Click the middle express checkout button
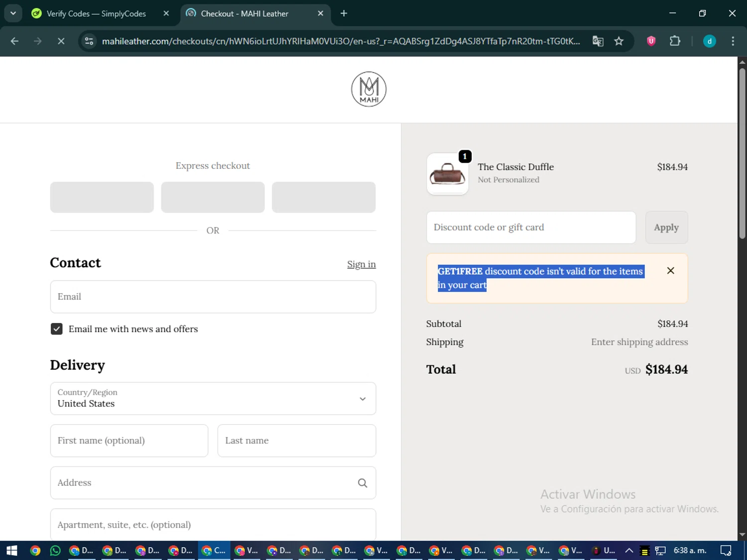The image size is (747, 560). (213, 197)
